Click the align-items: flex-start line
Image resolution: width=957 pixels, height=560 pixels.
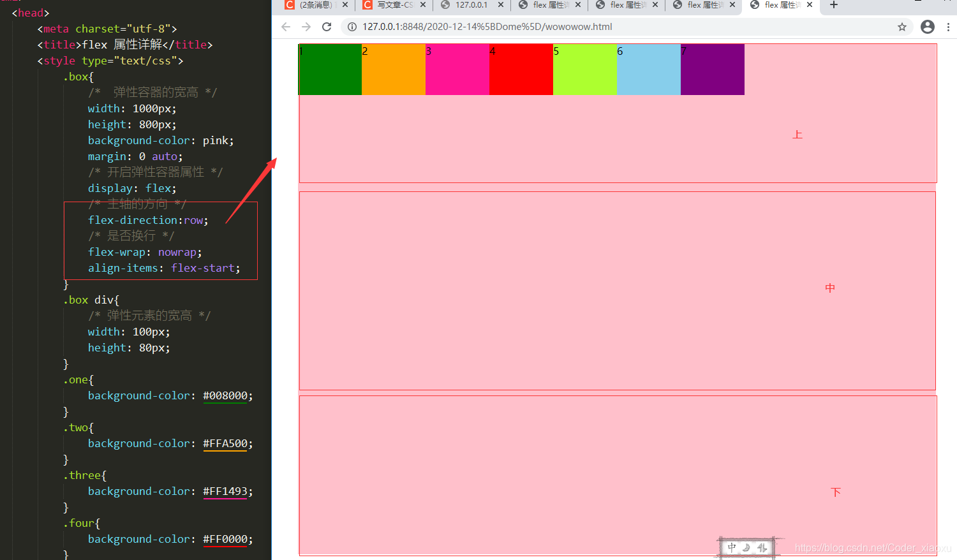click(x=164, y=268)
